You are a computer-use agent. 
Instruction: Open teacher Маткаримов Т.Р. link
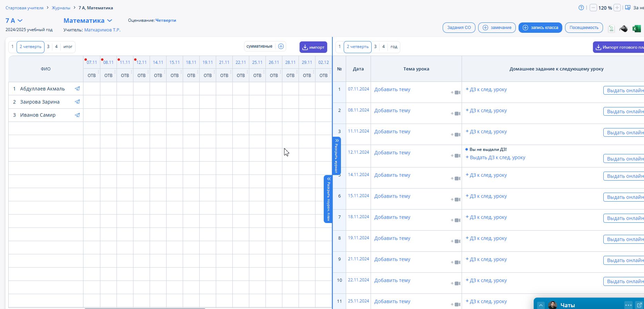(x=102, y=30)
